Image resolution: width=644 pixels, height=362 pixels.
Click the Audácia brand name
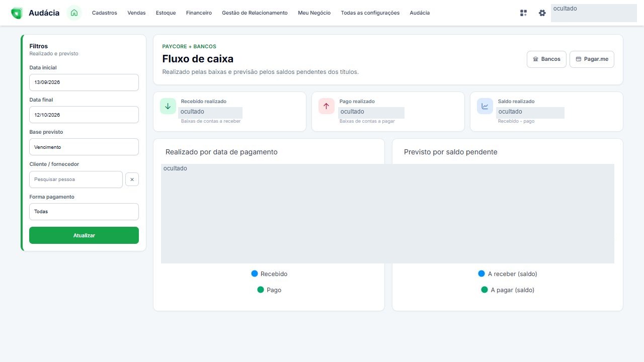(x=44, y=13)
